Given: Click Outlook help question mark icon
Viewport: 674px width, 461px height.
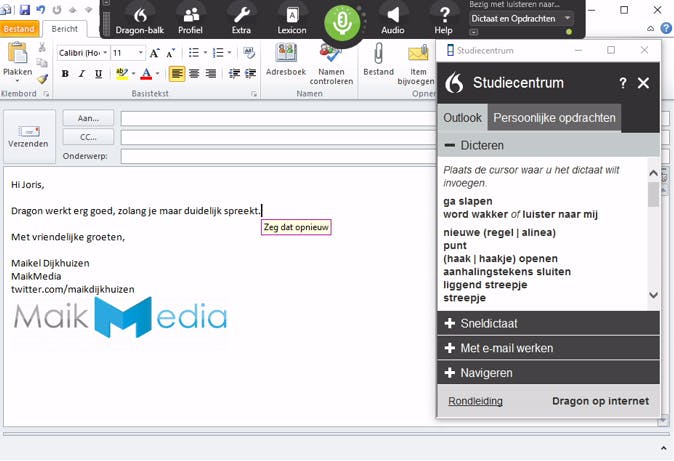Looking at the screenshot, I should (x=666, y=28).
